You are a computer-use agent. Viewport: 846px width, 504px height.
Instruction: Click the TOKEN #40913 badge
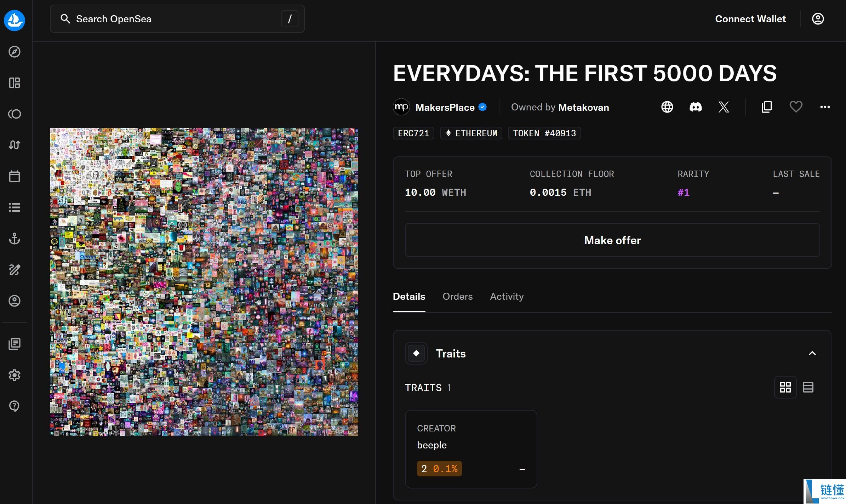pyautogui.click(x=544, y=133)
